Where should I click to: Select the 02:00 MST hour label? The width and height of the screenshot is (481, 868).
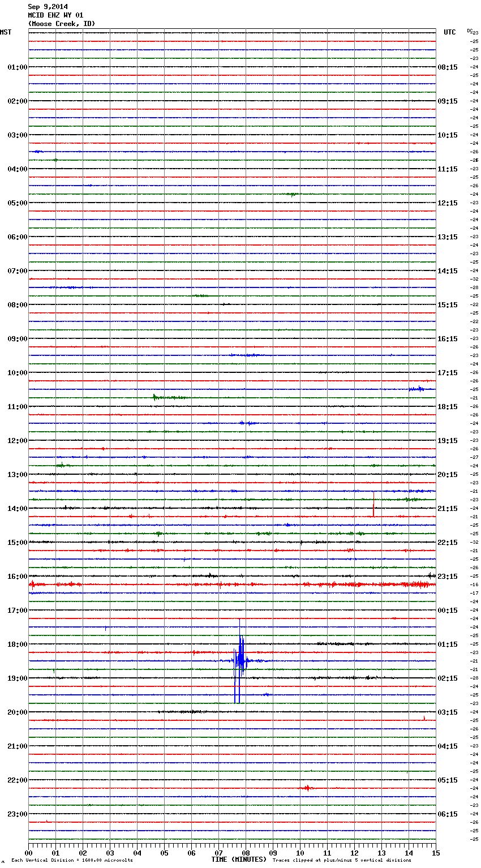(x=18, y=101)
